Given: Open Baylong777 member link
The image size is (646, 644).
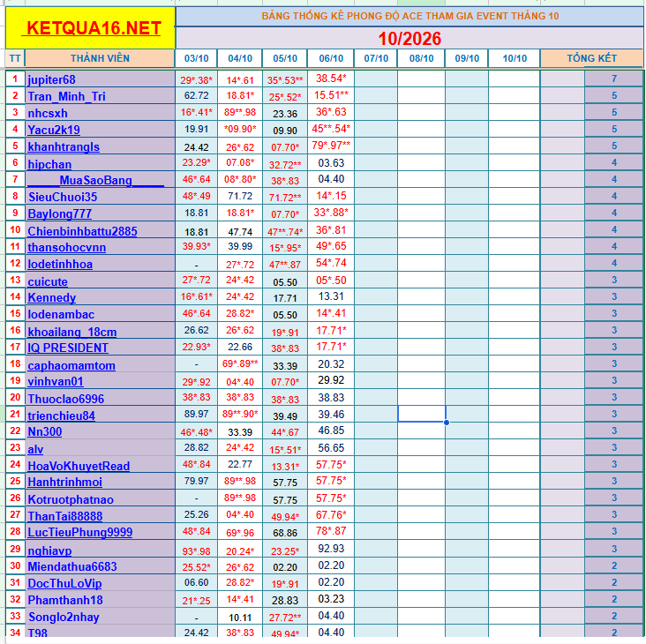Looking at the screenshot, I should pyautogui.click(x=59, y=213).
